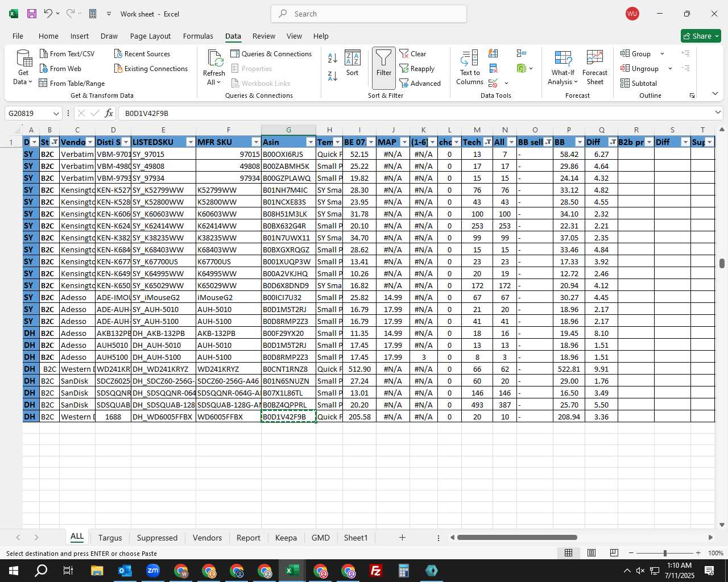Click the Data Validation icon
This screenshot has width=728, height=582.
(493, 83)
